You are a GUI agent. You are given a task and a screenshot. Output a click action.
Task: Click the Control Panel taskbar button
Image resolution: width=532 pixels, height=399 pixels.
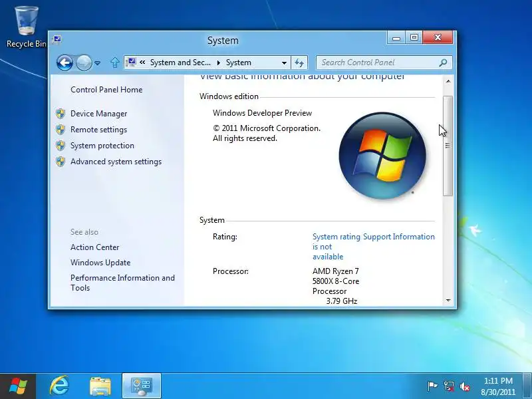click(142, 386)
